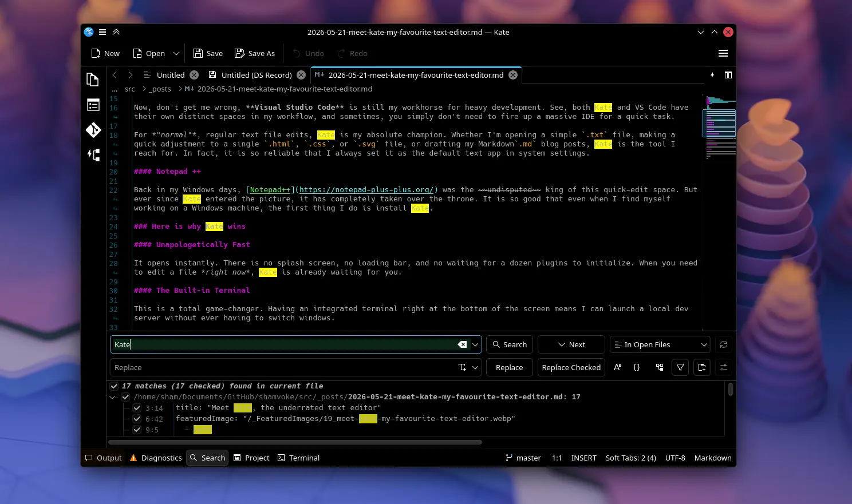Open the _posts breadcrumb segment
Viewport: 852px width, 504px height.
160,89
